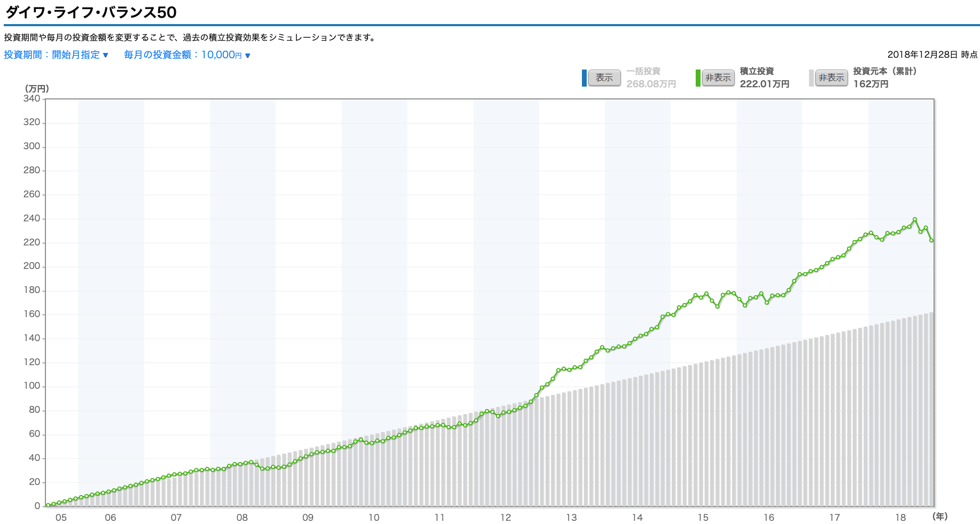The image size is (980, 524).
Task: Click the 12 year label on x-axis
Action: click(x=505, y=517)
